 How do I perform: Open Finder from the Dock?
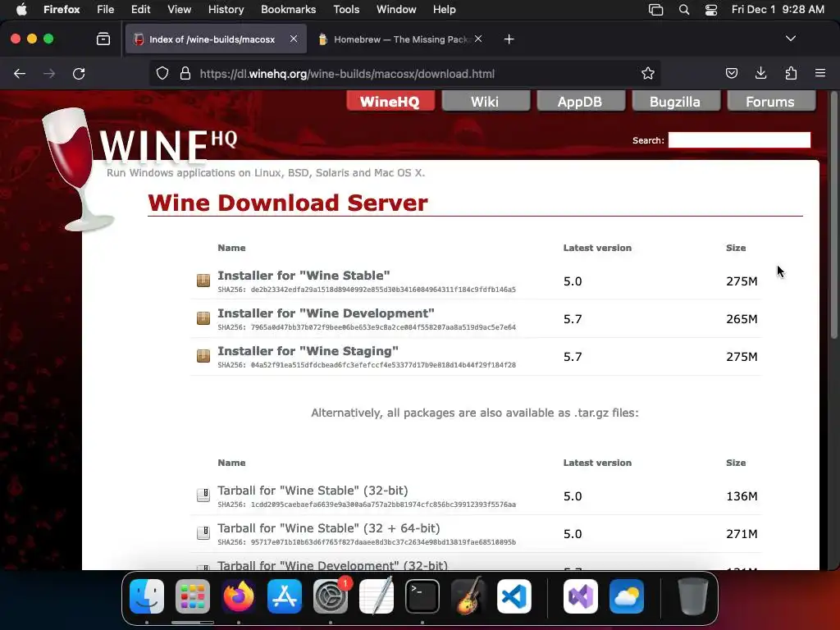click(x=147, y=596)
